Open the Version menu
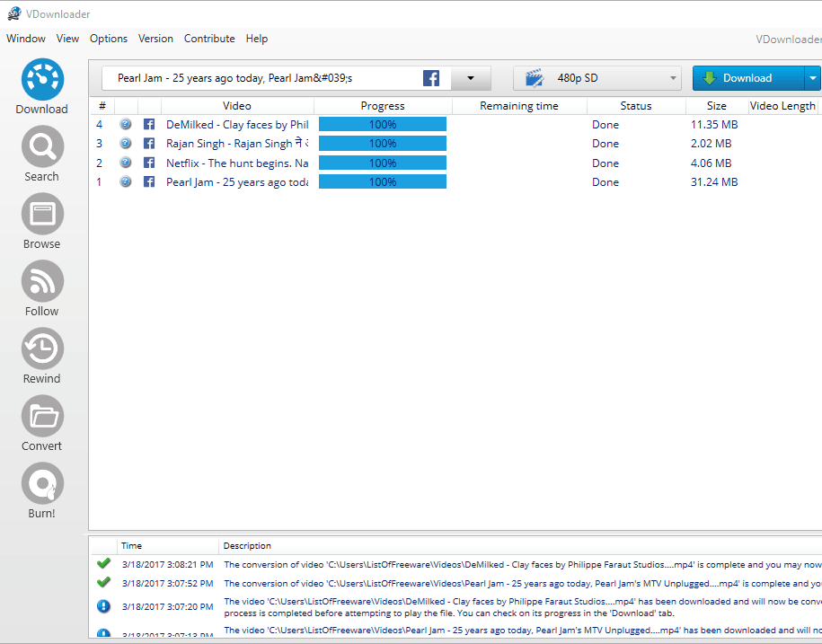This screenshot has width=822, height=644. point(155,39)
